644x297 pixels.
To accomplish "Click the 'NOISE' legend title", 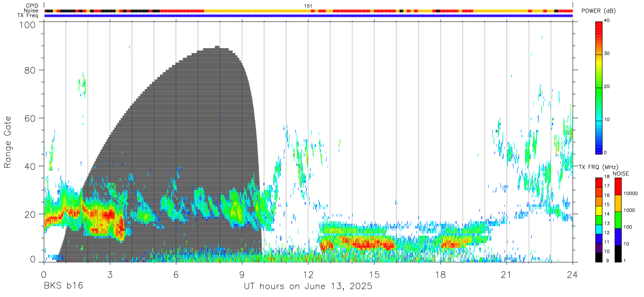I will (x=620, y=173).
